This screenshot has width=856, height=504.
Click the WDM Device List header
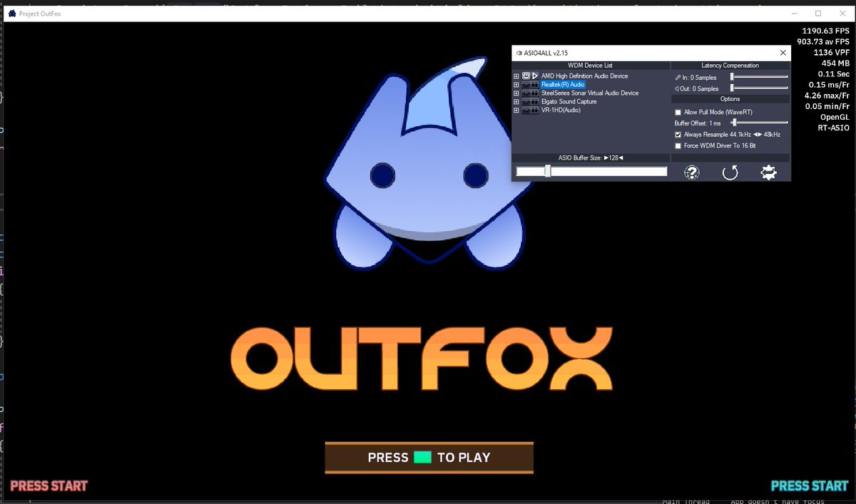[x=590, y=66]
